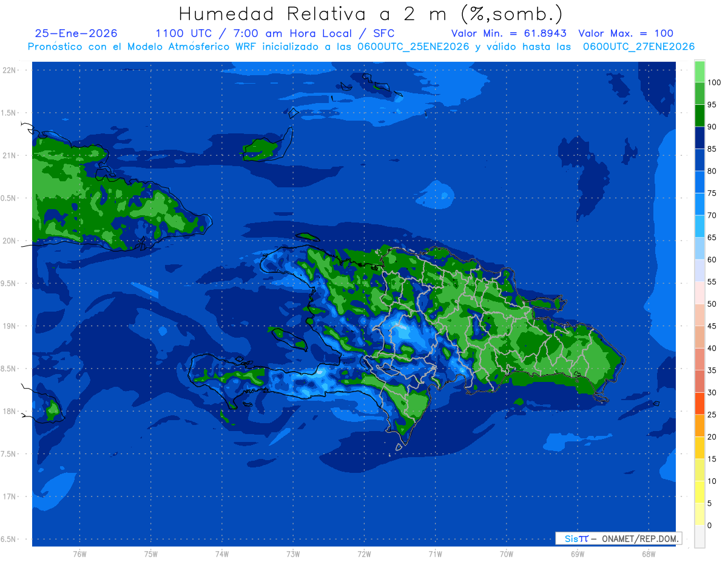Pick the pale yellow swatch between 0 and 5
The width and height of the screenshot is (728, 562).
click(699, 514)
